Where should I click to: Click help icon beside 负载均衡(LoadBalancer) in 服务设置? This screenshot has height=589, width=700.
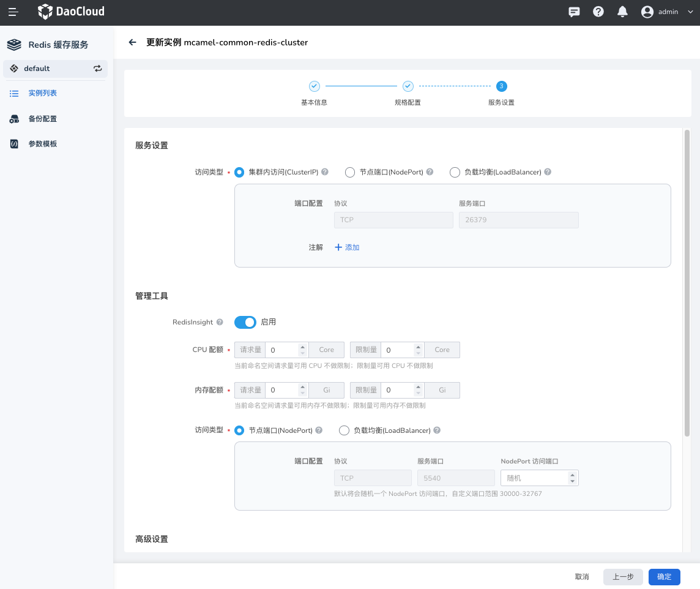tap(548, 172)
